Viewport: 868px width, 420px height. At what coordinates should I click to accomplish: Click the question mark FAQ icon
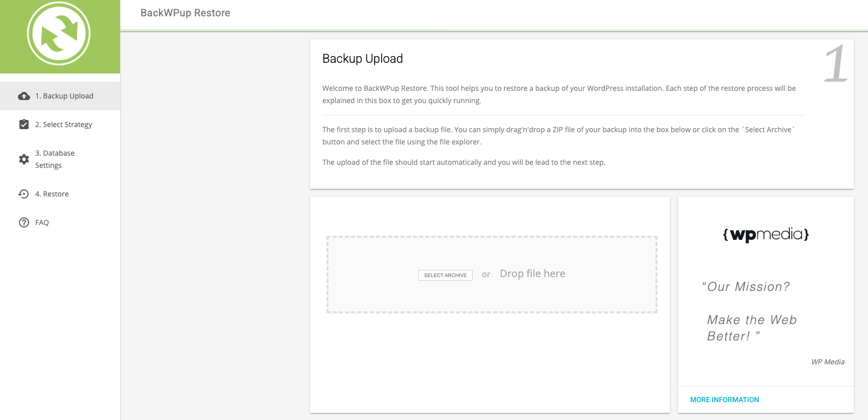coord(24,223)
